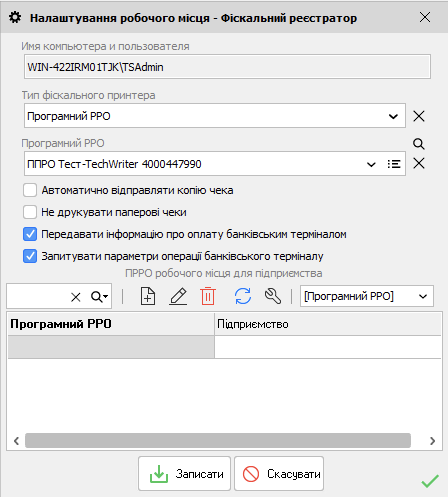The image size is (448, 497).
Task: Open the list selection icon next to ППРО field
Action: (x=394, y=164)
